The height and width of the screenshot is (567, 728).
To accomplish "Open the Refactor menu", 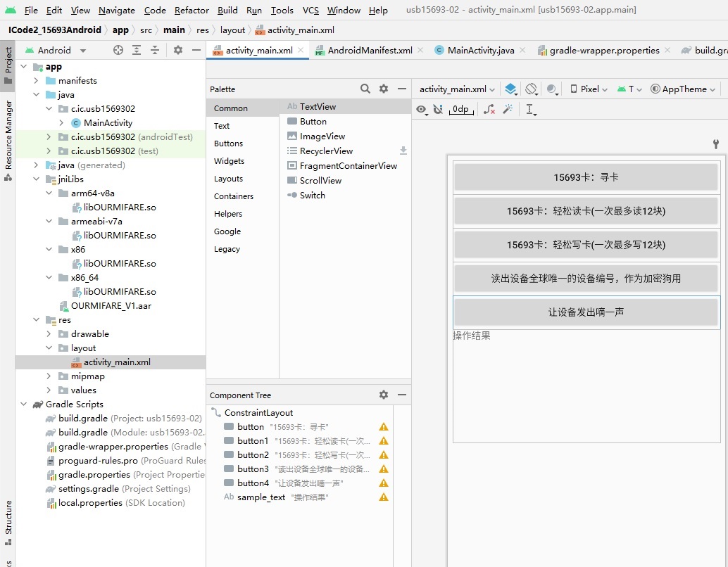I will click(192, 10).
